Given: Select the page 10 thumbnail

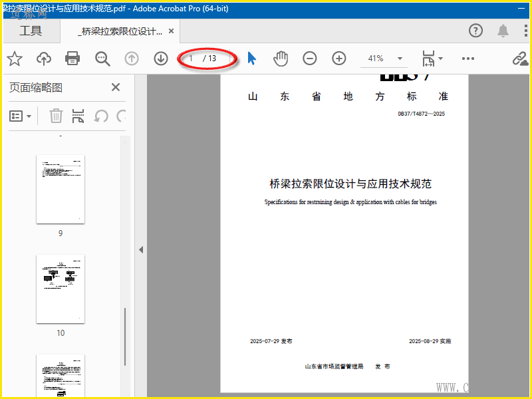Looking at the screenshot, I should [61, 289].
